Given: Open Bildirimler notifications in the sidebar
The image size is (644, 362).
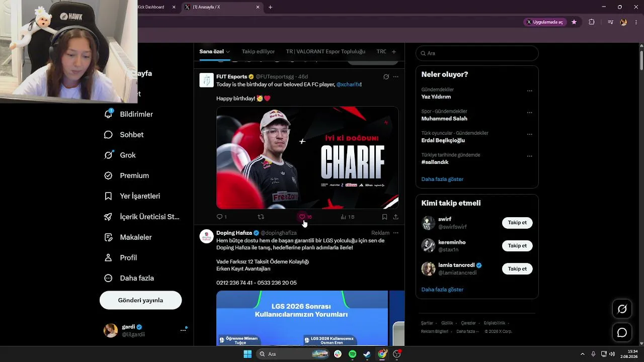Looking at the screenshot, I should 128,114.
